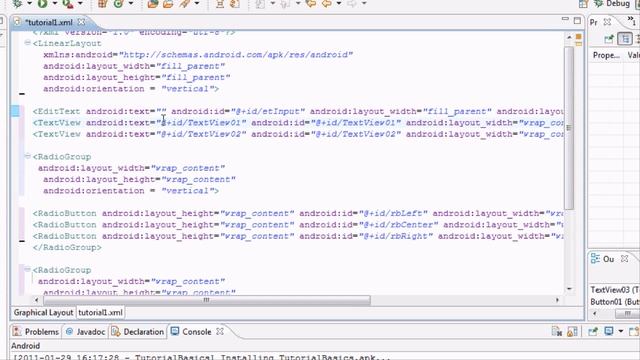Image resolution: width=640 pixels, height=360 pixels.
Task: Click the green Run button
Action: pyautogui.click(x=42, y=4)
